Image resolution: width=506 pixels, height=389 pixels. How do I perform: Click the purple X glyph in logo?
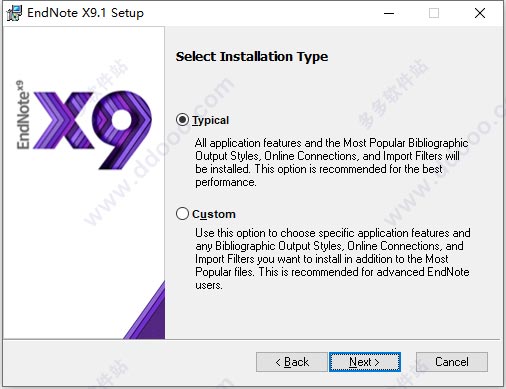(63, 120)
